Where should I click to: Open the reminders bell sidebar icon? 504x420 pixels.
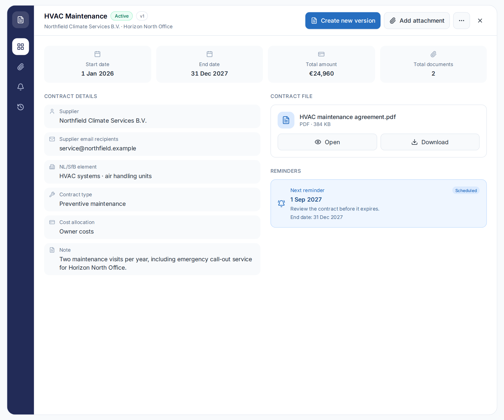20,87
